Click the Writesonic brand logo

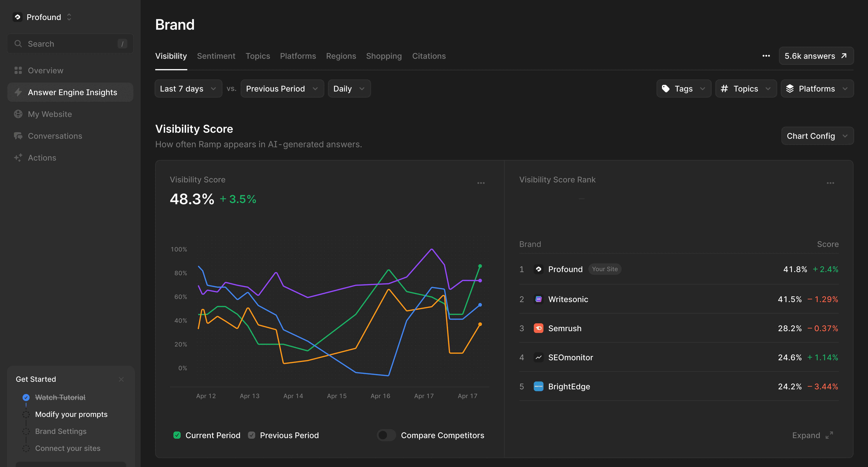click(x=538, y=299)
